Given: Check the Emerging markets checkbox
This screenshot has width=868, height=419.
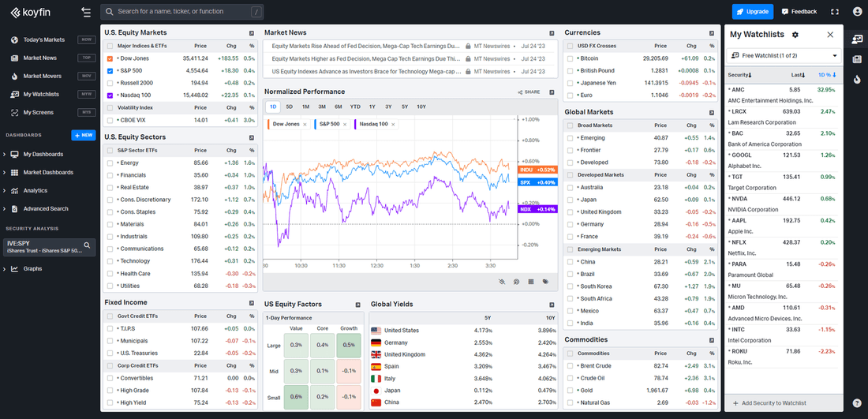Looking at the screenshot, I should [571, 138].
